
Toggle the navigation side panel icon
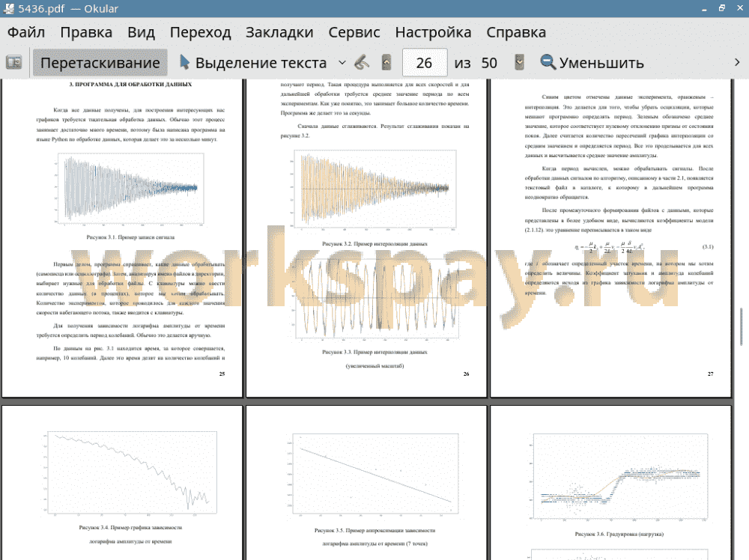click(x=13, y=63)
